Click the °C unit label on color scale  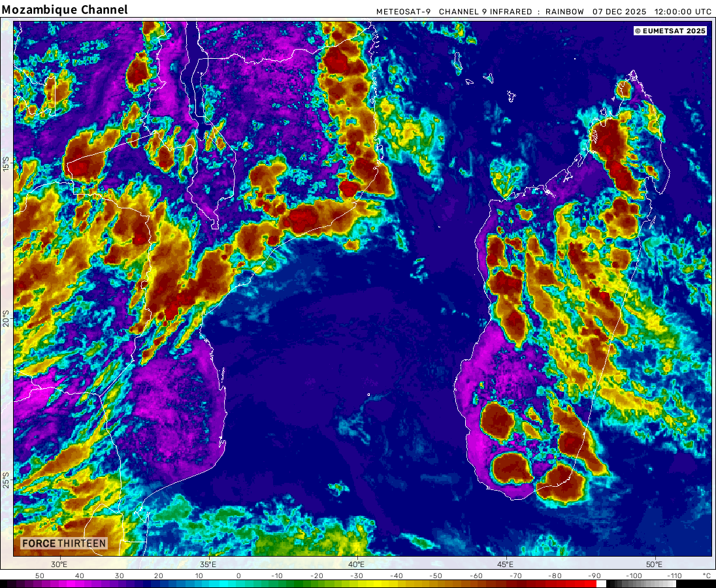706,576
